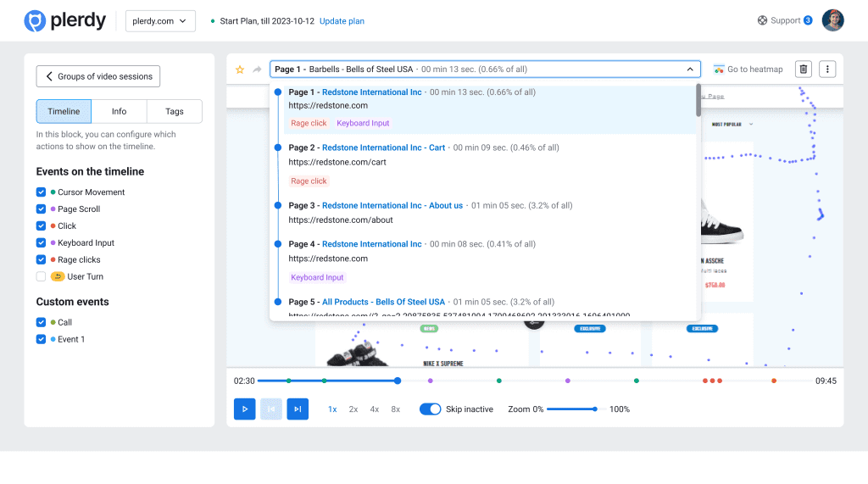Select Page 2 Redstone International Inc - Cart
The width and height of the screenshot is (868, 484).
tap(383, 147)
